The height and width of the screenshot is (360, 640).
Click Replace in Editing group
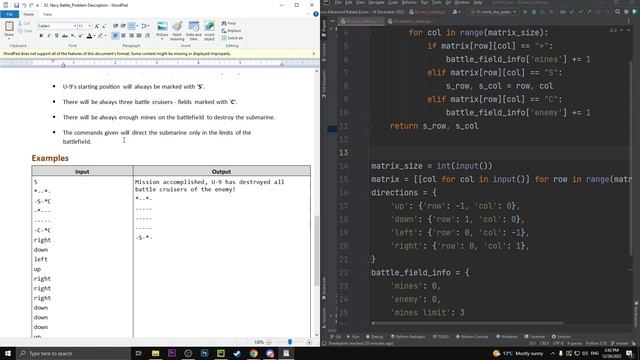pos(231,31)
